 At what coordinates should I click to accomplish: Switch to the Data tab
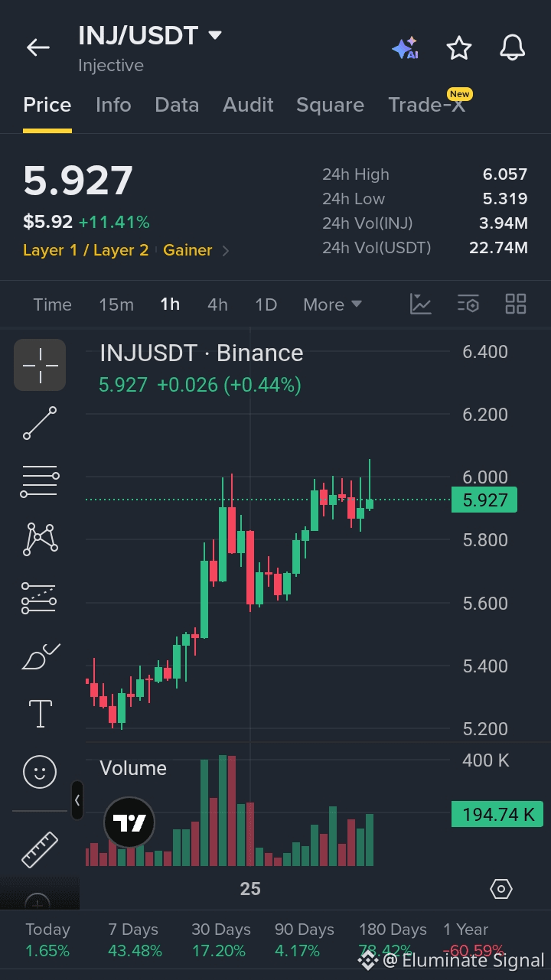pyautogui.click(x=177, y=105)
